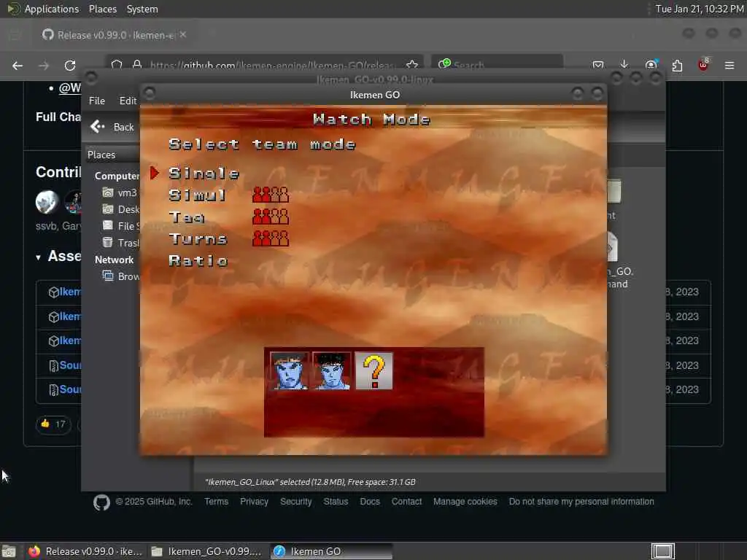Switch to Firefox Release v0.99.0 taskbar button
747x560 pixels.
click(86, 551)
